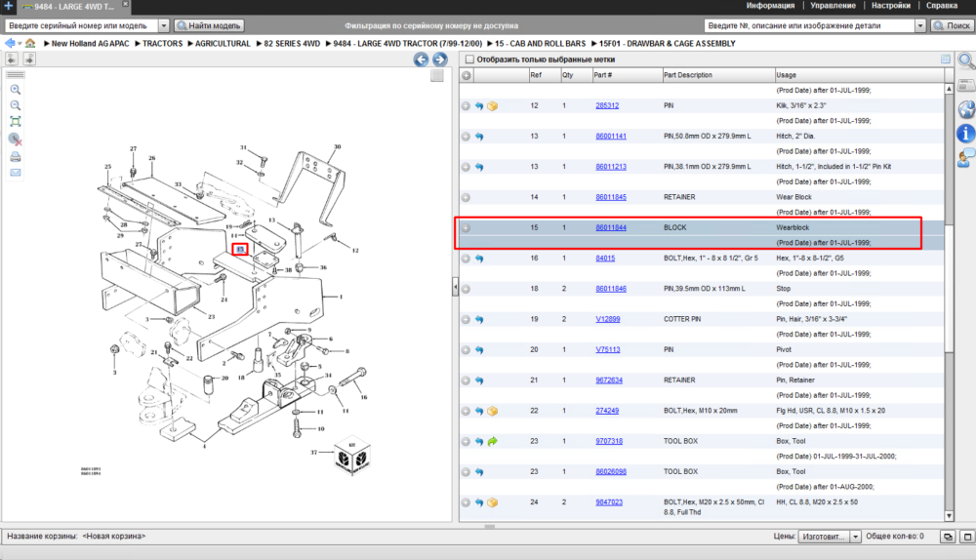Image resolution: width=976 pixels, height=560 pixels.
Task: Click the window icon at status bar right end
Action: pos(967,537)
